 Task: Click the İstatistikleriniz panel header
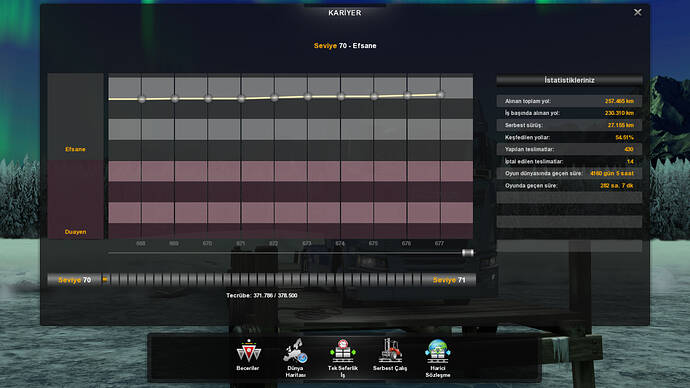click(x=569, y=80)
